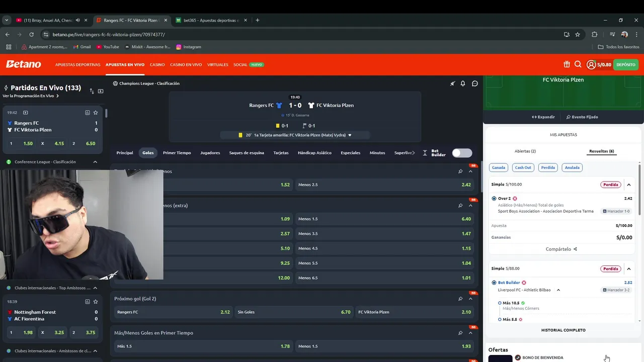Click the Compártelo share icon

pyautogui.click(x=575, y=249)
